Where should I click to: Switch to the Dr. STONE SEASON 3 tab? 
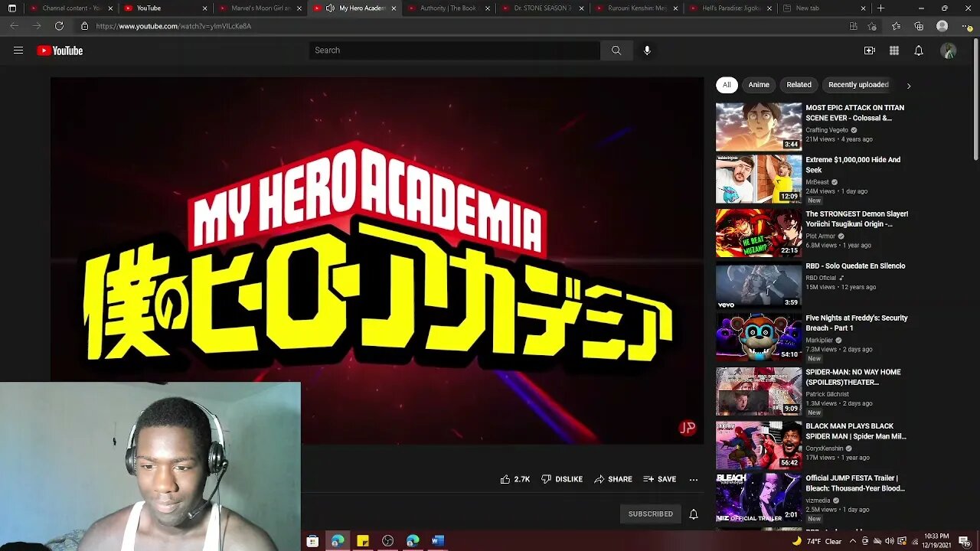coord(542,8)
